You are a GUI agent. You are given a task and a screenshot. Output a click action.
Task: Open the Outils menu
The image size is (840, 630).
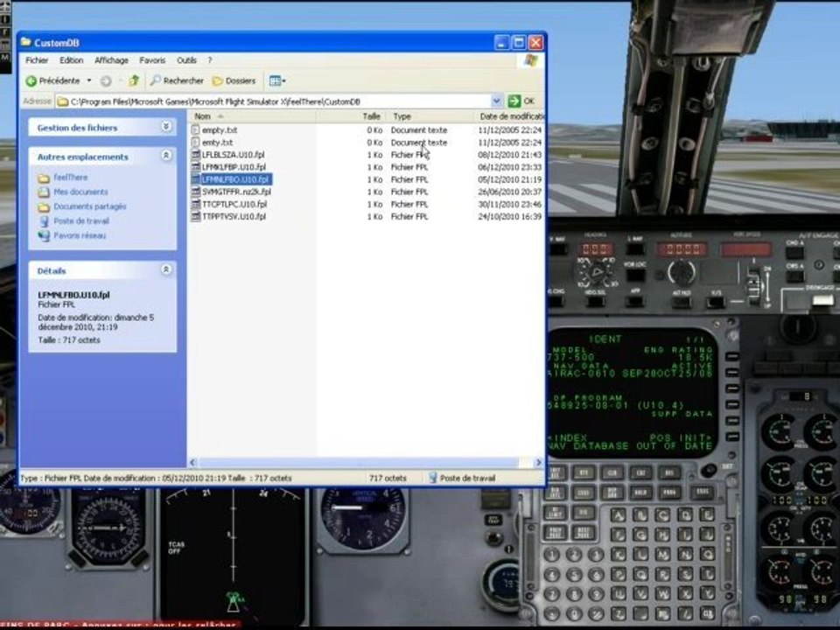pos(186,60)
